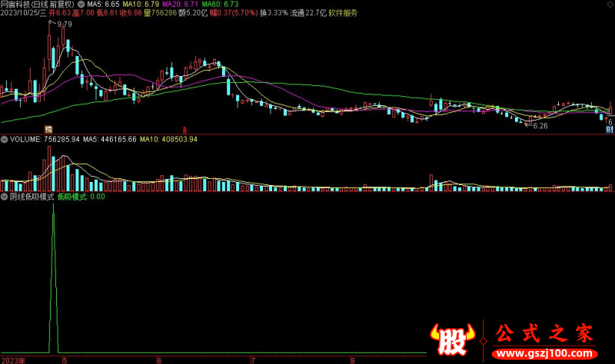Jump to month 7 on the time axis
Screen dimensions: 615x364
(254, 360)
